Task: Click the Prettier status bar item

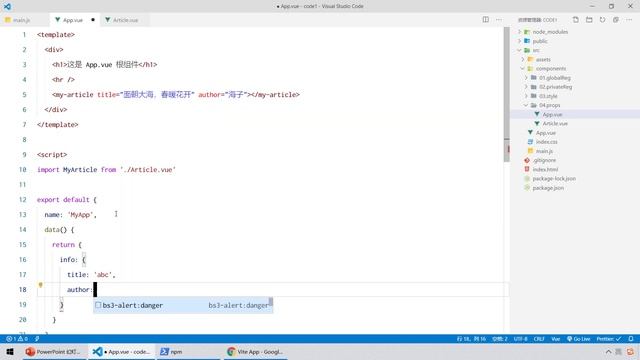Action: (x=609, y=339)
